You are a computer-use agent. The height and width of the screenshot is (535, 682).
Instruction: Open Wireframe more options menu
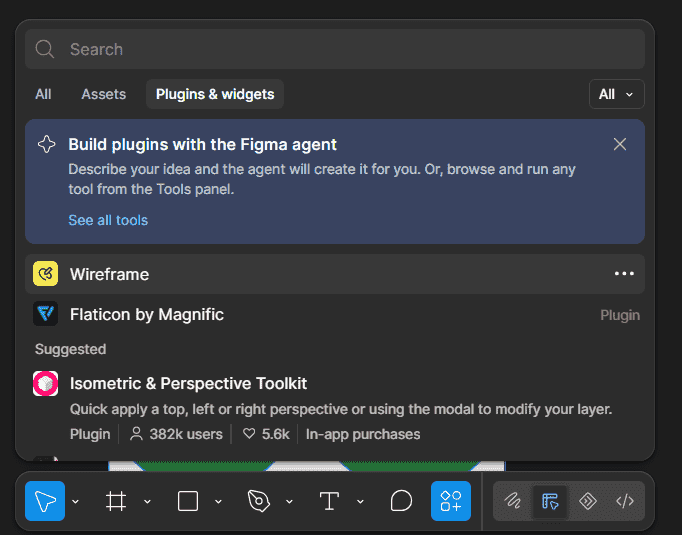coord(624,274)
